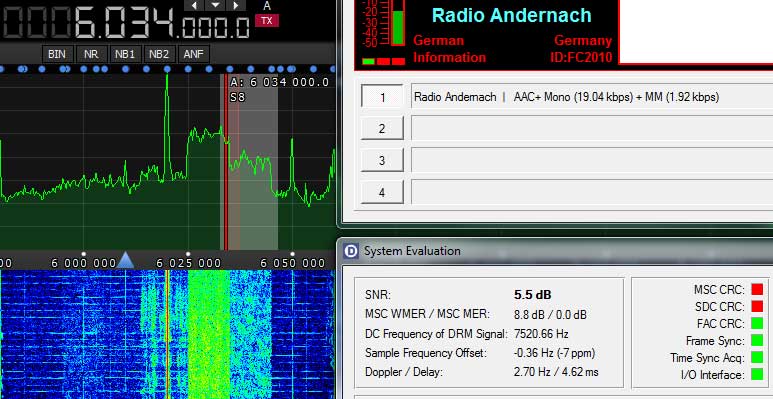Enable the ANF auto notch filter
The image size is (773, 399).
[193, 54]
